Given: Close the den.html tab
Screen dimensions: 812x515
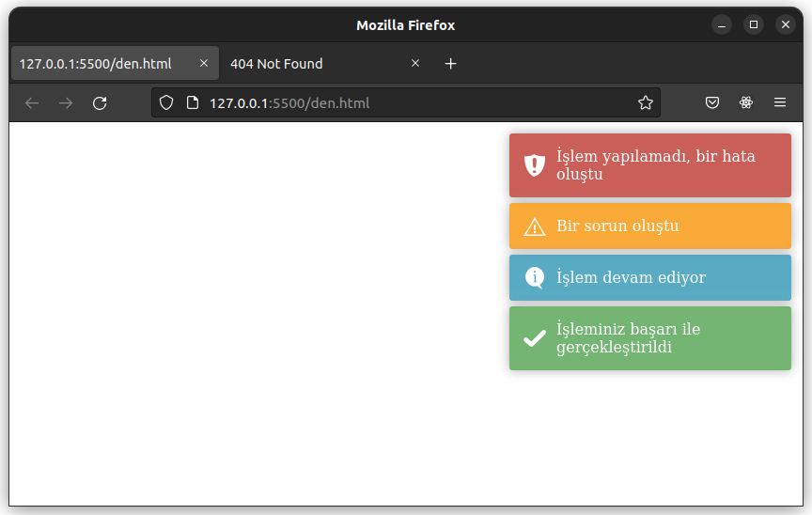Looking at the screenshot, I should (204, 63).
